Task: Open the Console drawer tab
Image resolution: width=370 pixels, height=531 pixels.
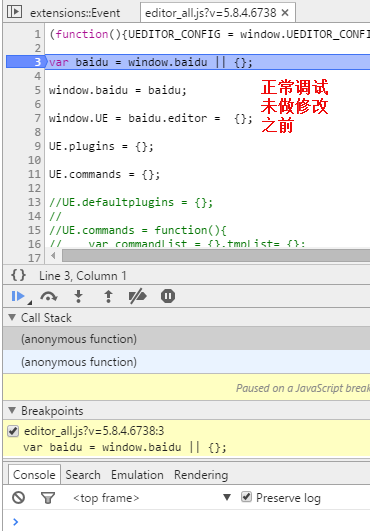Action: [x=34, y=474]
